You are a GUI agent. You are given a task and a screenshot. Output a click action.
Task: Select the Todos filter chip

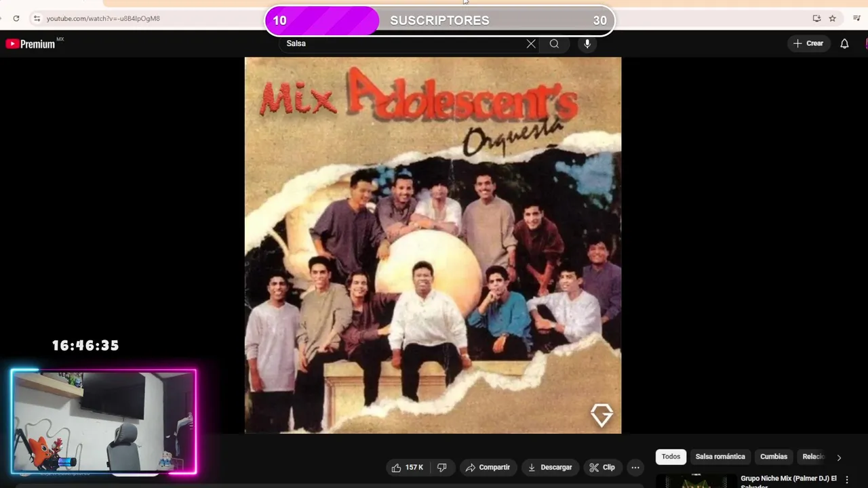(671, 457)
